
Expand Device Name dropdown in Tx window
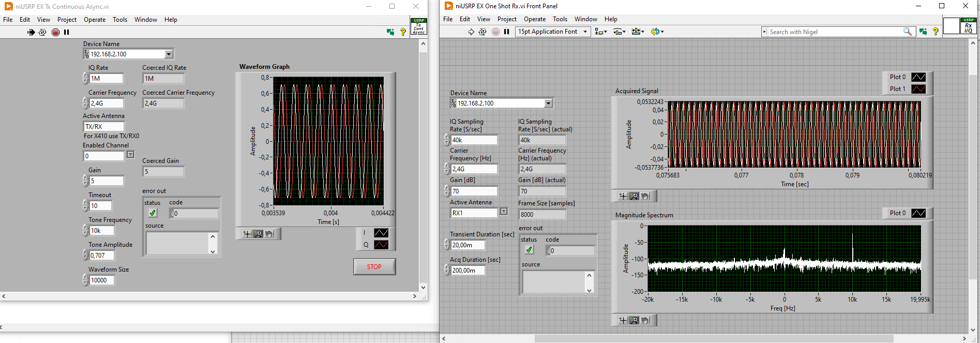tap(169, 54)
